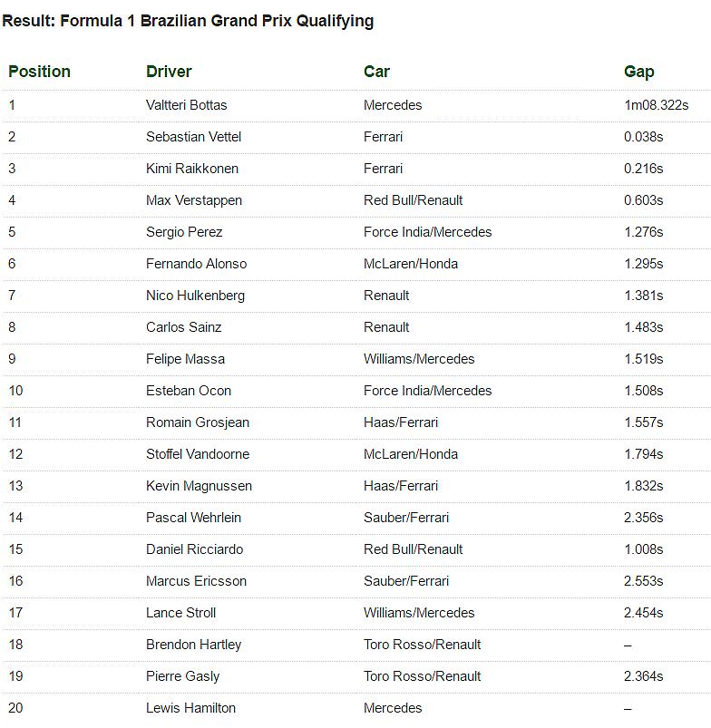Select Felipe Massa's gap 1.519s
Image resolution: width=711 pixels, height=728 pixels.
[x=643, y=359]
